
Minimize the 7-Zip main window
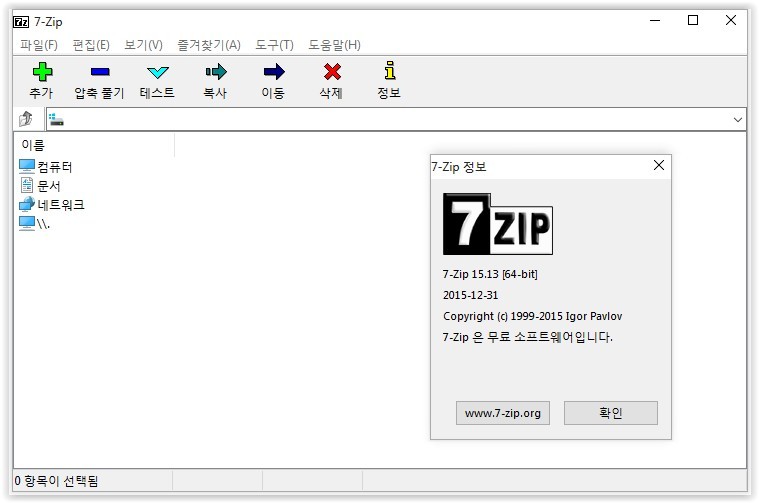[655, 20]
